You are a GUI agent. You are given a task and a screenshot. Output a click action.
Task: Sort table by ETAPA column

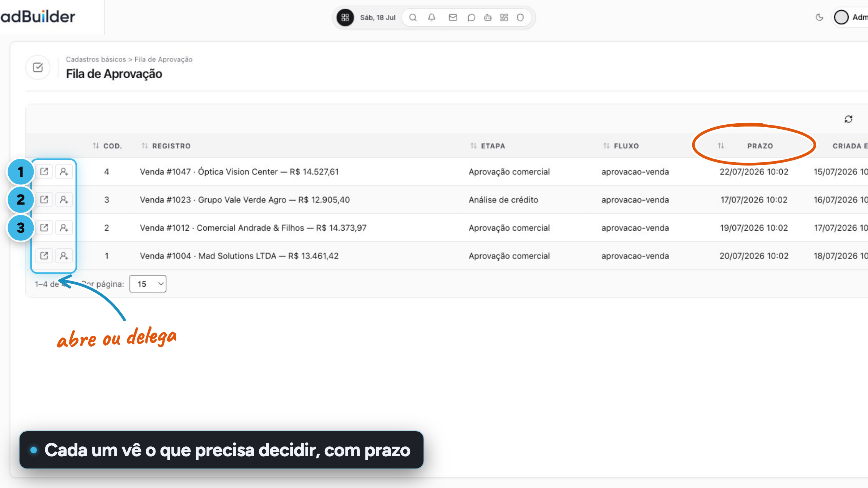tap(488, 146)
